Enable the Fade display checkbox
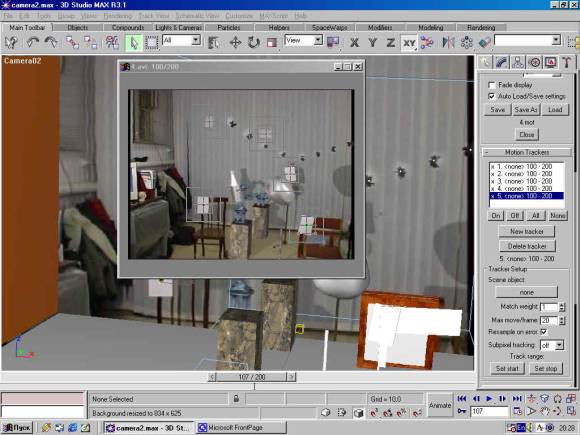 (x=491, y=85)
